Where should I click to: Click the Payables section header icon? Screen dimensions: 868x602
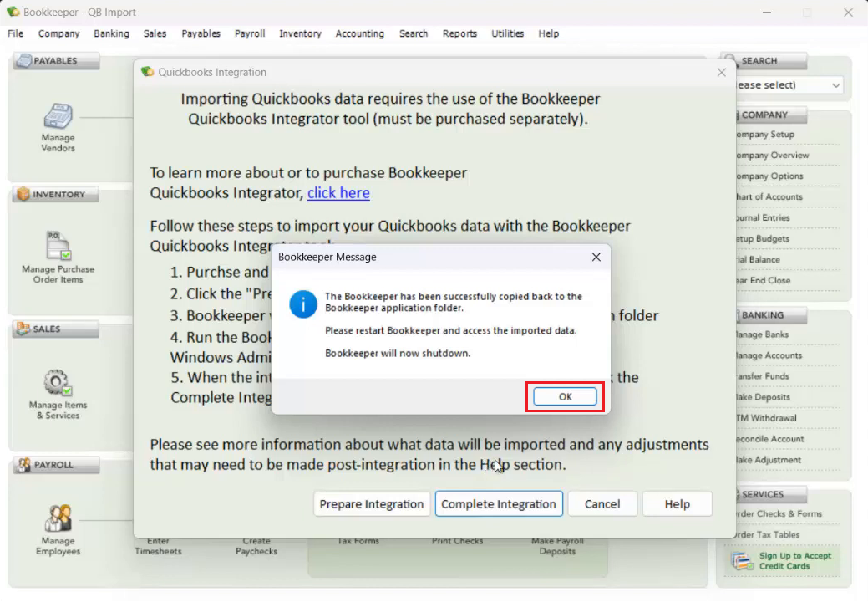click(23, 60)
